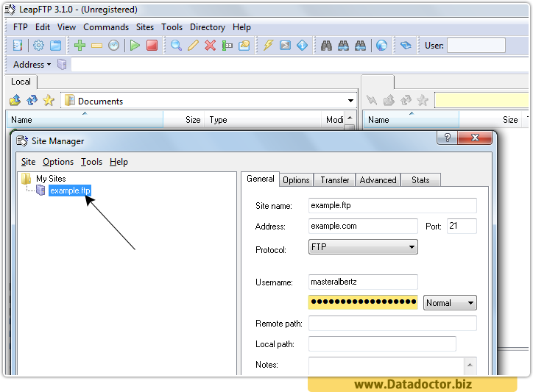The width and height of the screenshot is (533, 392).
Task: Select the Local tab
Action: (21, 82)
